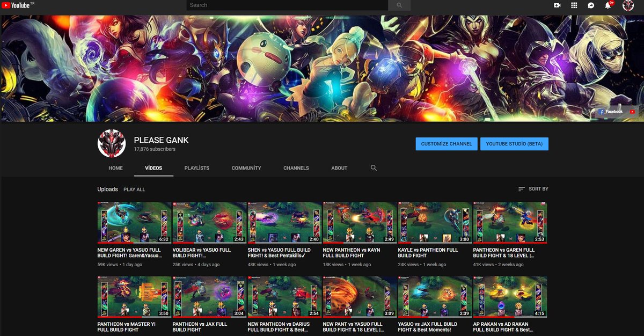Select the VIDEOS tab
644x336 pixels.
click(x=153, y=168)
